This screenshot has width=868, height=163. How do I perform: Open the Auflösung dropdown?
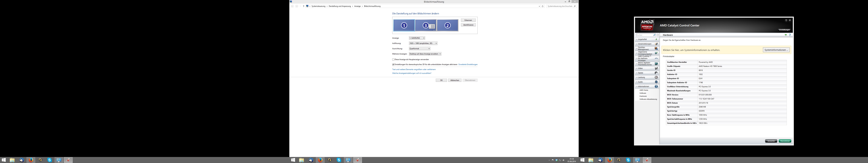tap(423, 43)
